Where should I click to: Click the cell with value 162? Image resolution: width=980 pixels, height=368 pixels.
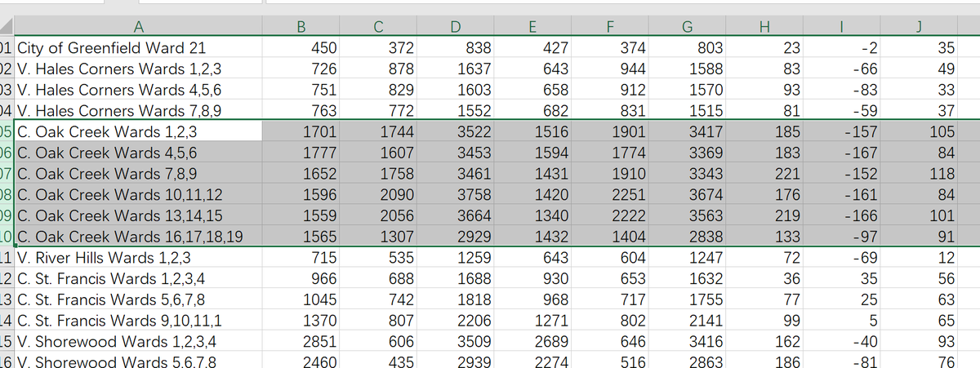click(764, 341)
